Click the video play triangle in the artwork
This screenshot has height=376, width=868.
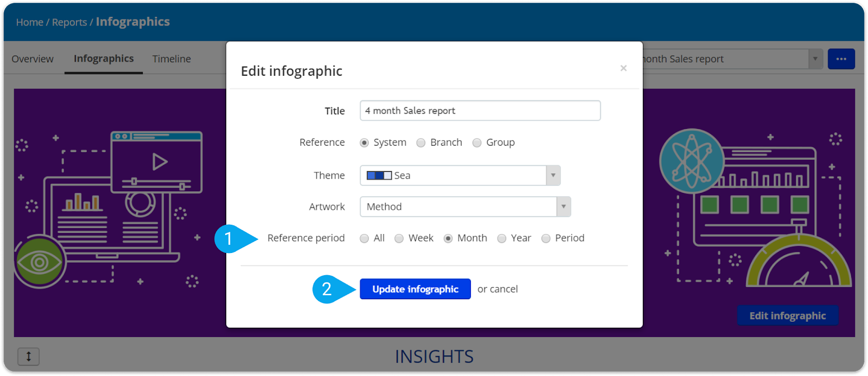pos(159,161)
